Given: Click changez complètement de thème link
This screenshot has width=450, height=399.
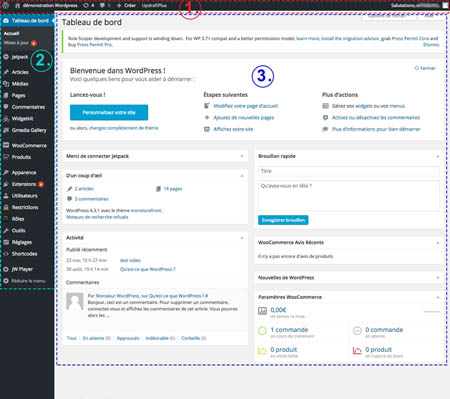Looking at the screenshot, I should 124,128.
